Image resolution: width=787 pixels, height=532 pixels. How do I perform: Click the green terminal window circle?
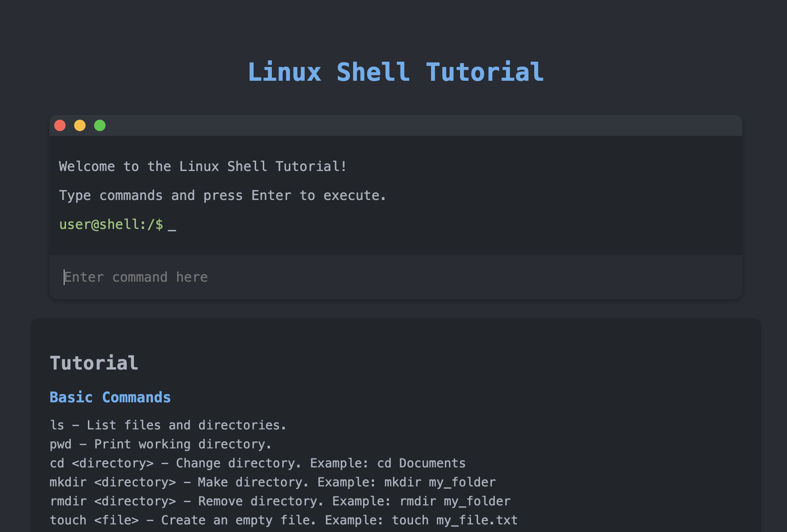click(x=100, y=125)
